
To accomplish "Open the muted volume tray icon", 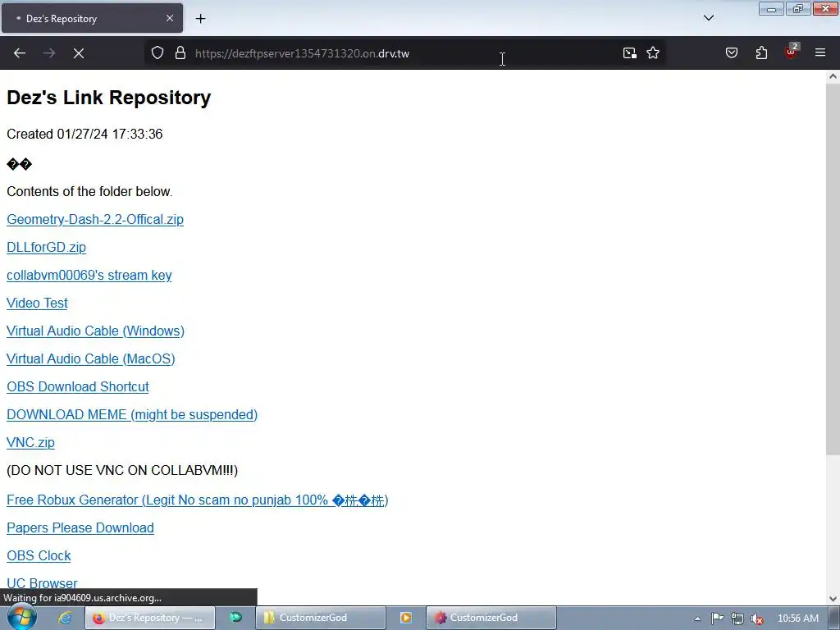I will (757, 619).
